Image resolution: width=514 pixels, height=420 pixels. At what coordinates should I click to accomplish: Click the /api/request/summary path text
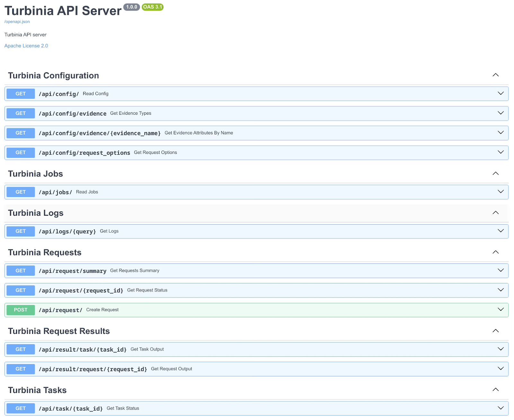pos(73,271)
